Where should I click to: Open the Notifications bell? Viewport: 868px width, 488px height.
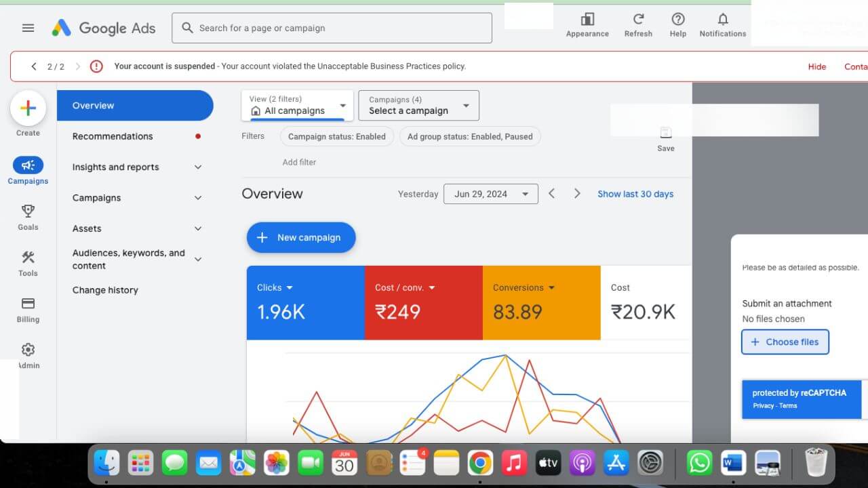[x=722, y=20]
